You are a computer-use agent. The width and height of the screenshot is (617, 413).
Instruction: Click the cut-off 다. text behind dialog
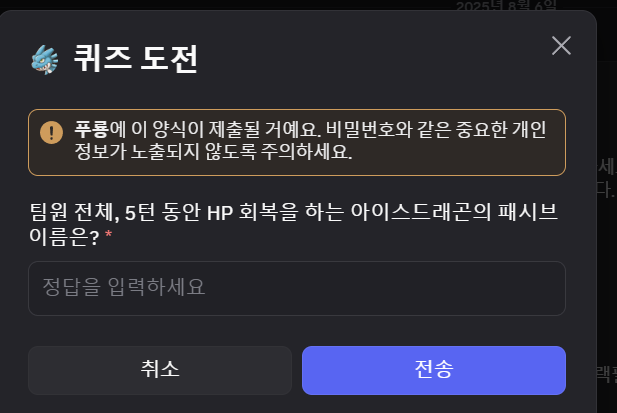(x=605, y=189)
